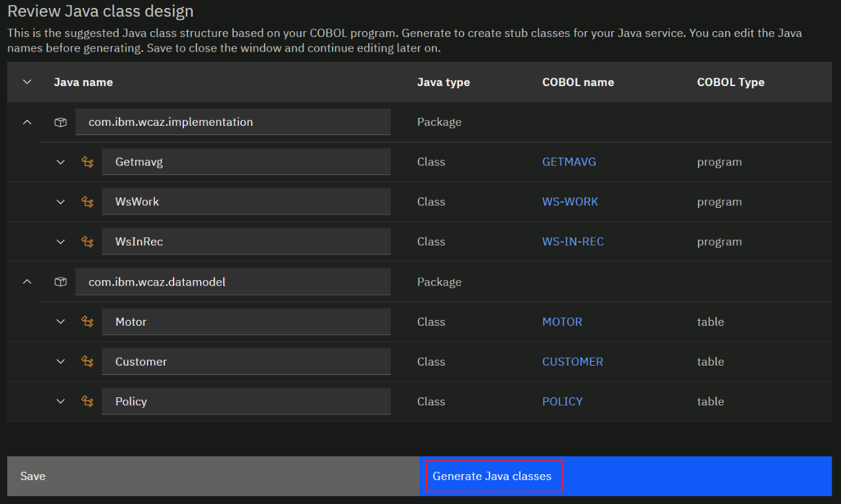Click the 'table' type in MOTOR row
Image resolution: width=841 pixels, height=504 pixels.
pyautogui.click(x=711, y=322)
